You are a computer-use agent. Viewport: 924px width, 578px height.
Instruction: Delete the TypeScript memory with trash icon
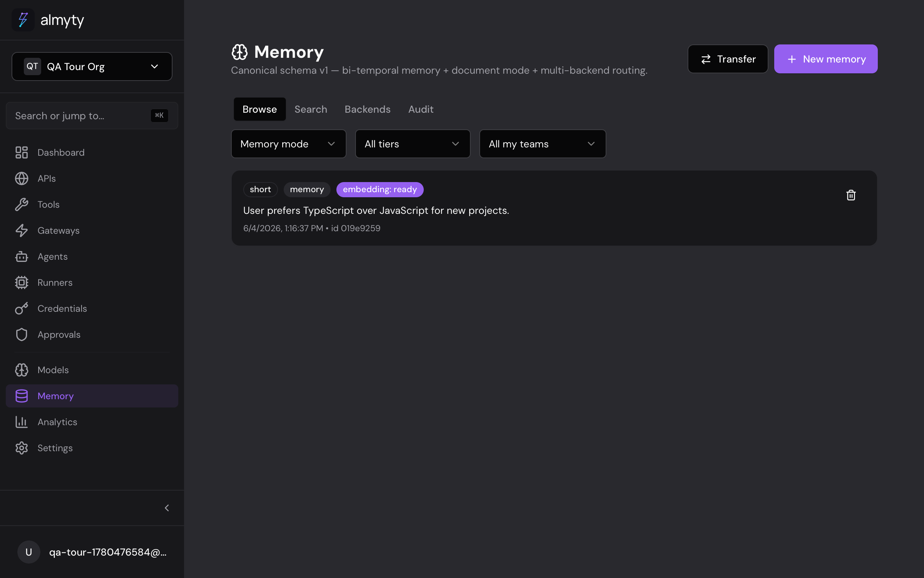[851, 195]
